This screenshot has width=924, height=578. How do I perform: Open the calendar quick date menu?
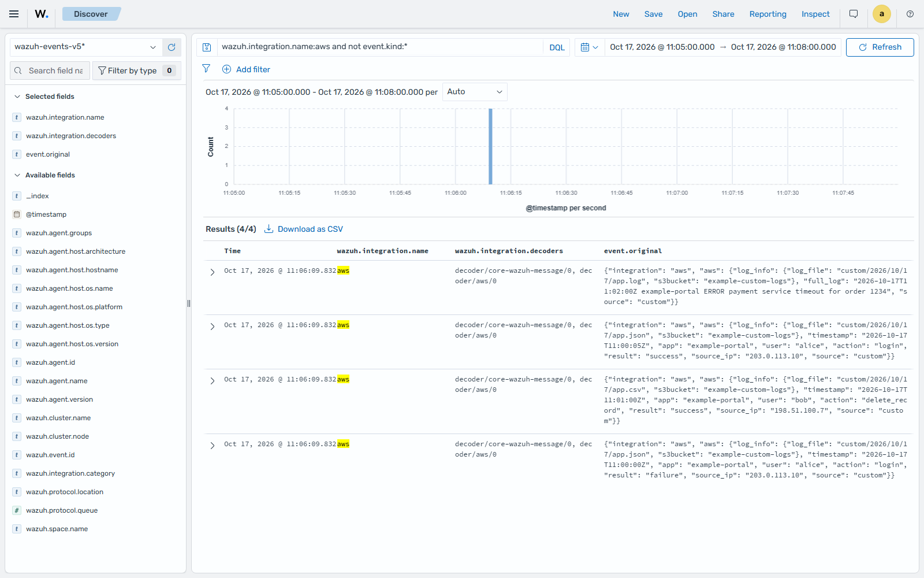(x=589, y=47)
